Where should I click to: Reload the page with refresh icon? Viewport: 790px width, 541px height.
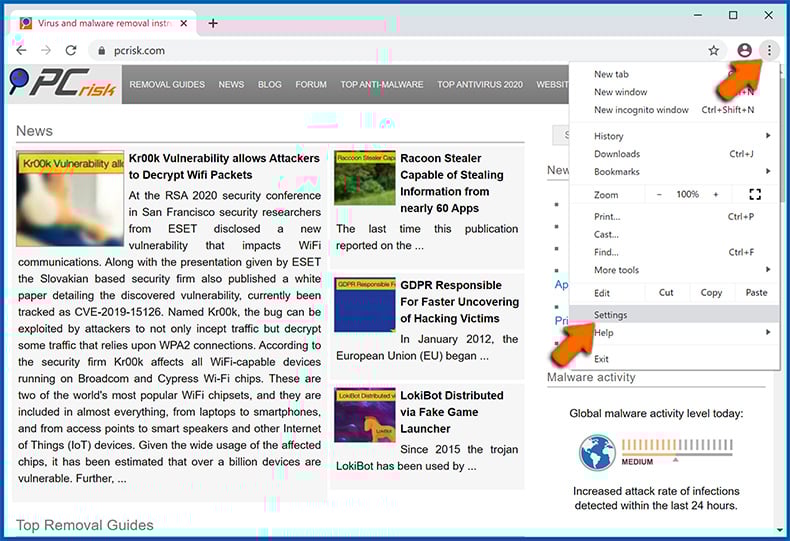71,50
